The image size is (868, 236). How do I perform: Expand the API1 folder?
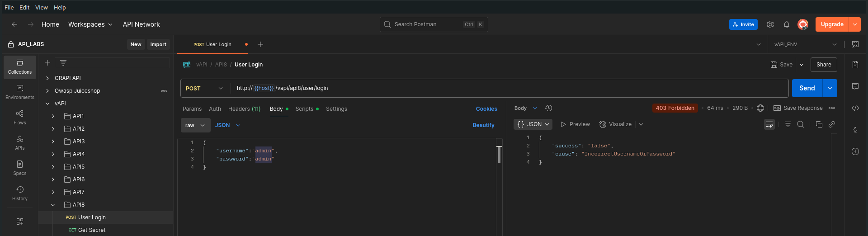pos(53,116)
